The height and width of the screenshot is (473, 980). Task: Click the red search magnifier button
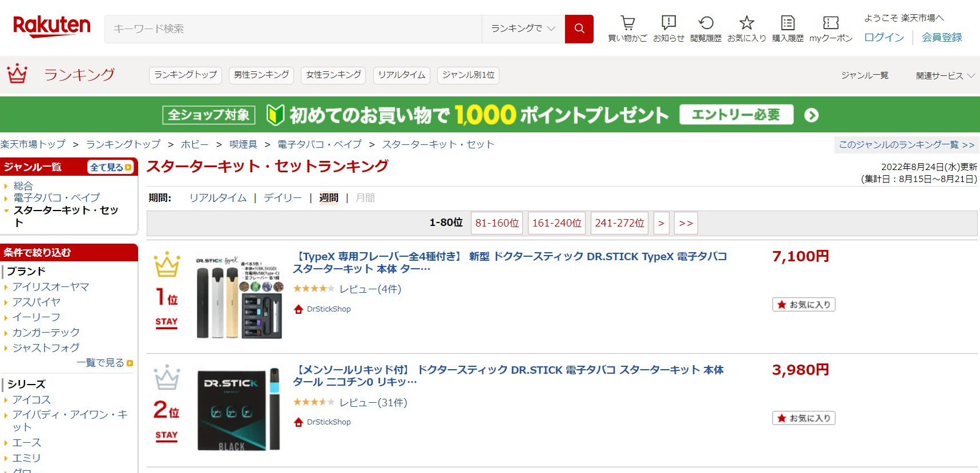point(579,29)
